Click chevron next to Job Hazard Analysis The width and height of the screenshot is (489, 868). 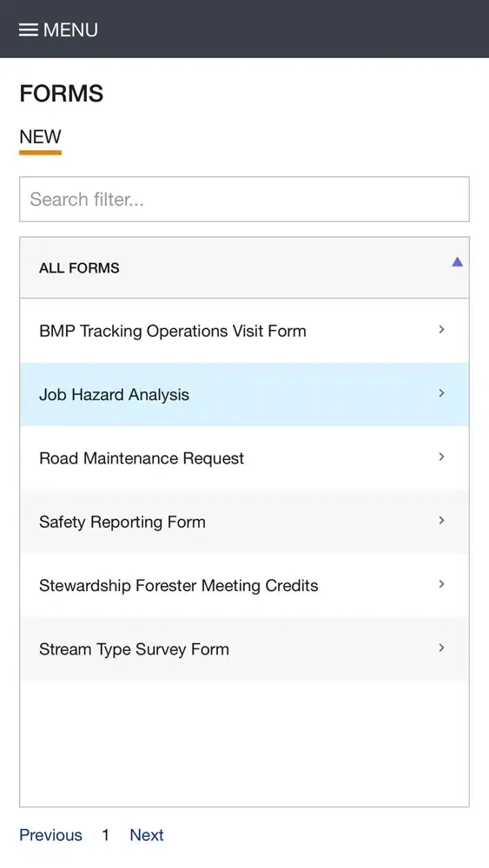click(x=441, y=393)
